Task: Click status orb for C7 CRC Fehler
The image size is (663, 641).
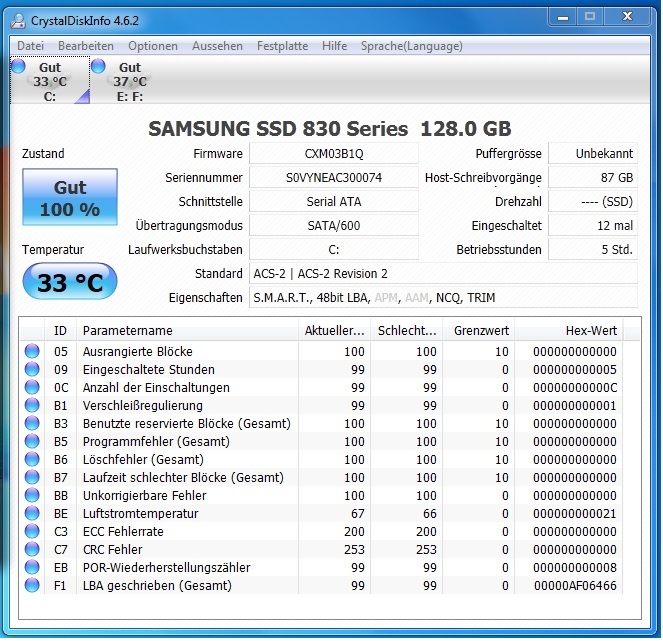Action: click(x=32, y=549)
